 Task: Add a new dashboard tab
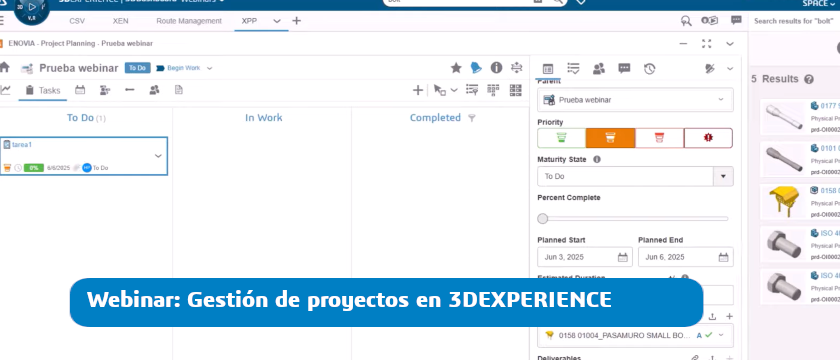296,21
